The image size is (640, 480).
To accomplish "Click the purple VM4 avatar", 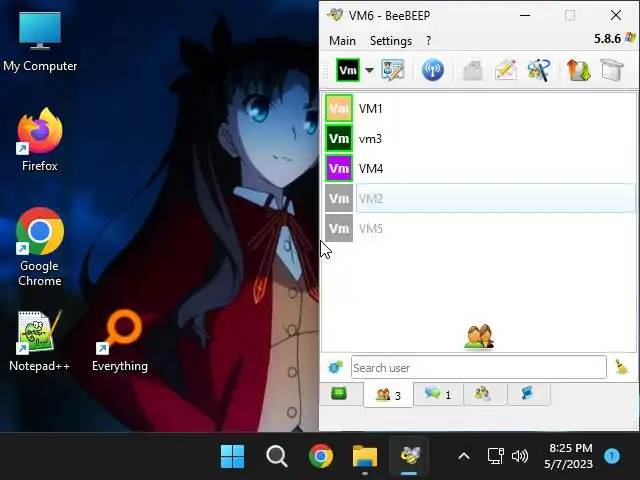I will 339,169.
